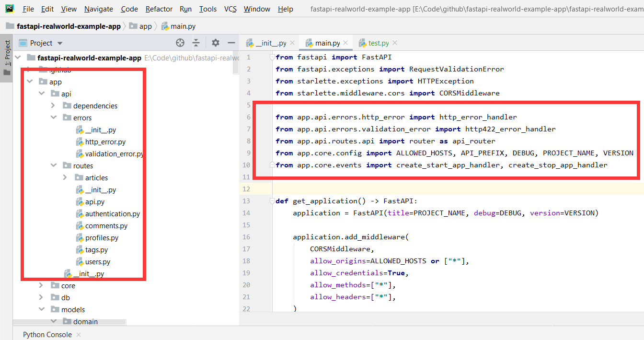Fold the import block at line 1
Viewport: 644px width, 340px height.
point(272,58)
